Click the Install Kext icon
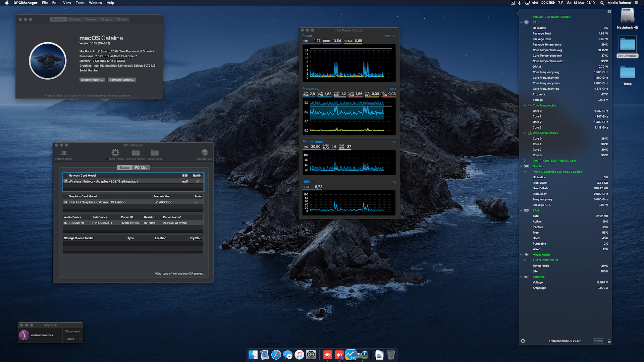 coord(155,153)
